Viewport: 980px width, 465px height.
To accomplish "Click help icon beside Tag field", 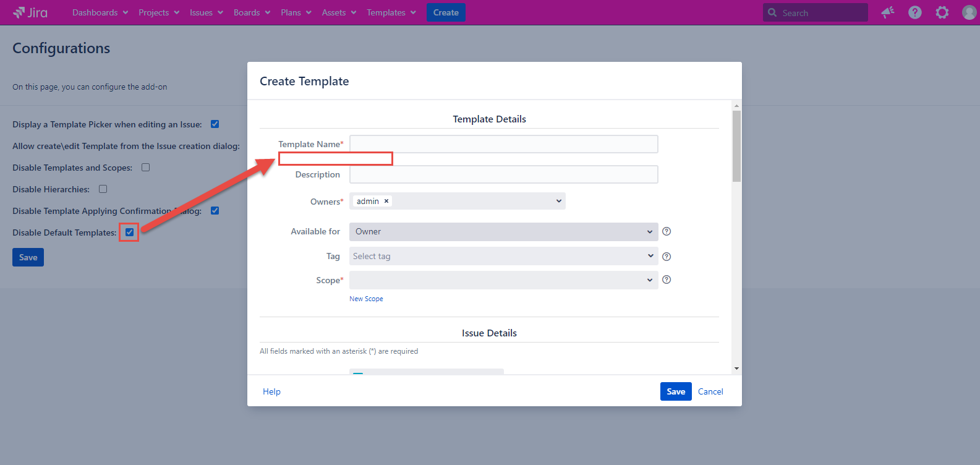I will click(667, 257).
